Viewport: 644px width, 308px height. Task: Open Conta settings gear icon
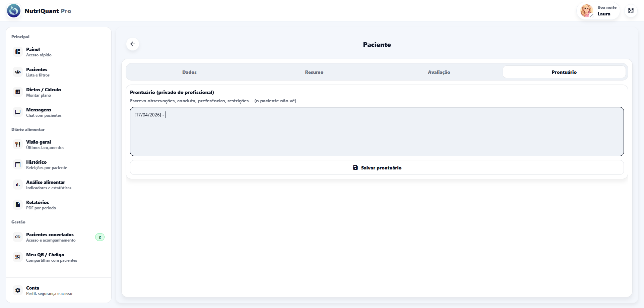click(x=18, y=290)
